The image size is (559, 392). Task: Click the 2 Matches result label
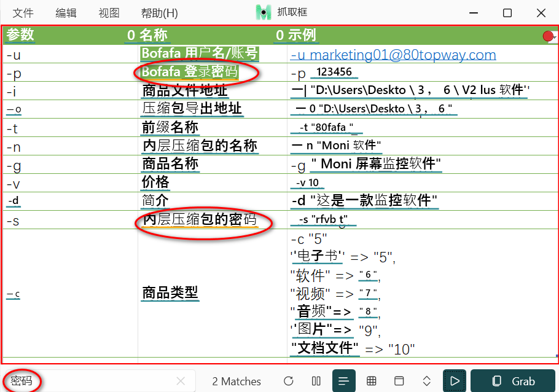pyautogui.click(x=237, y=382)
